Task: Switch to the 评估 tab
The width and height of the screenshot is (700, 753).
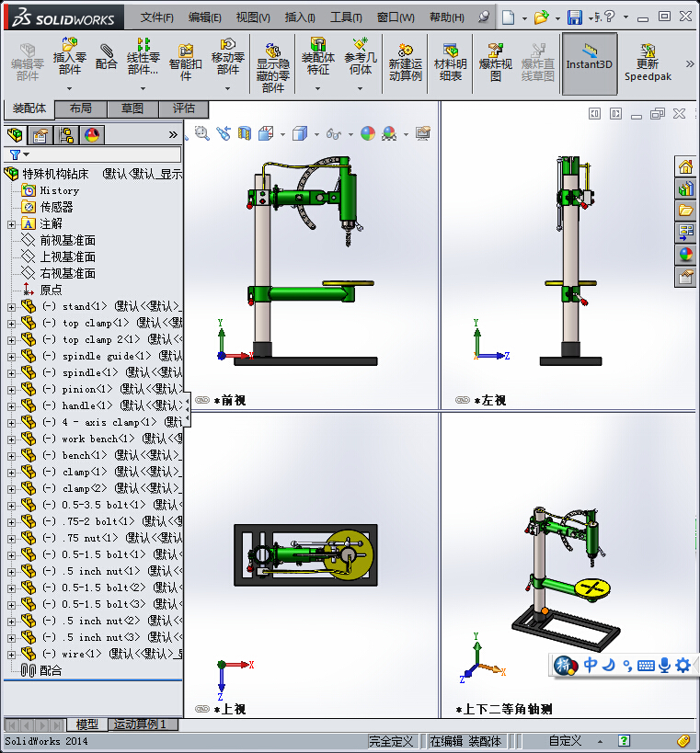Action: point(184,108)
